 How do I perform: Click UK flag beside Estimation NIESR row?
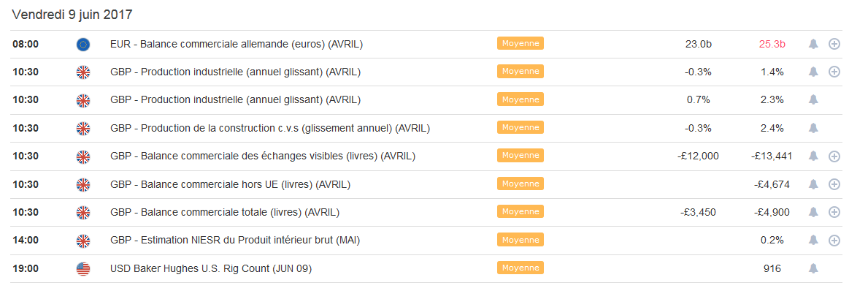[83, 241]
